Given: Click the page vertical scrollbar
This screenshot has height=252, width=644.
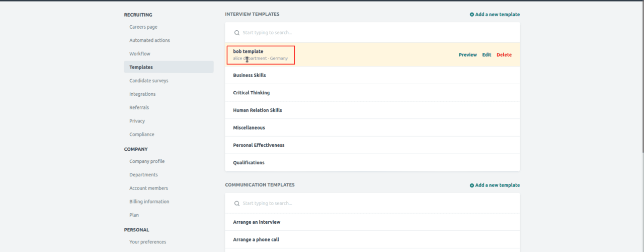Looking at the screenshot, I should point(642,76).
